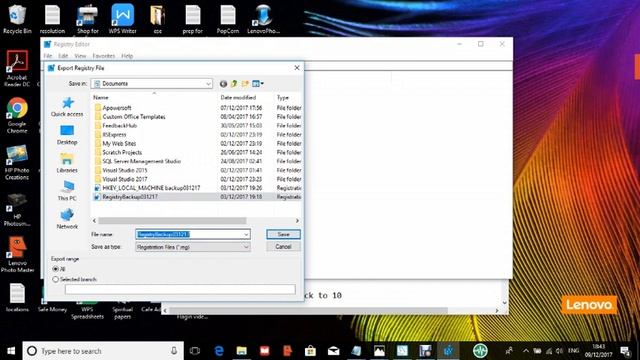This screenshot has height=360, width=640.
Task: Open the Help menu in Registry Editor
Action: [x=127, y=56]
